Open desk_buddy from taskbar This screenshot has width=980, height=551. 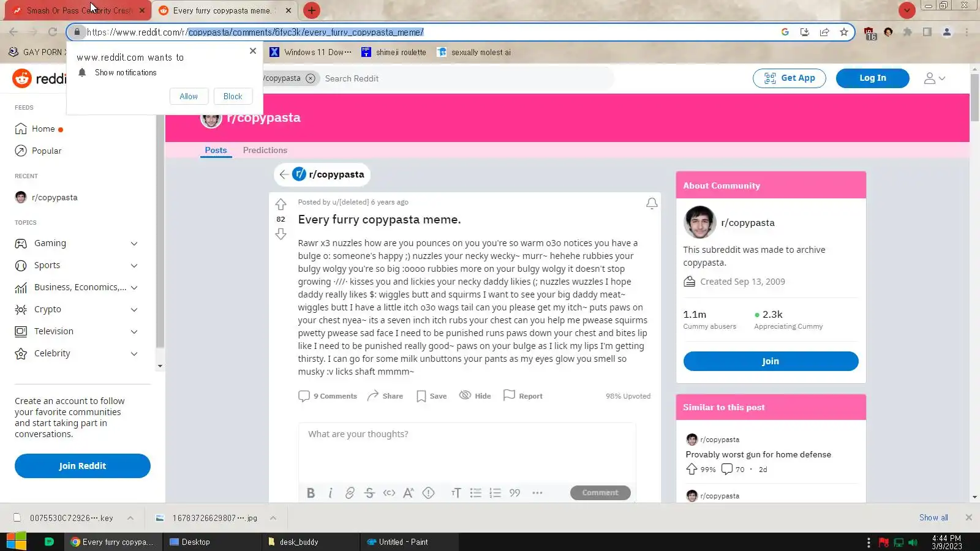click(312, 542)
